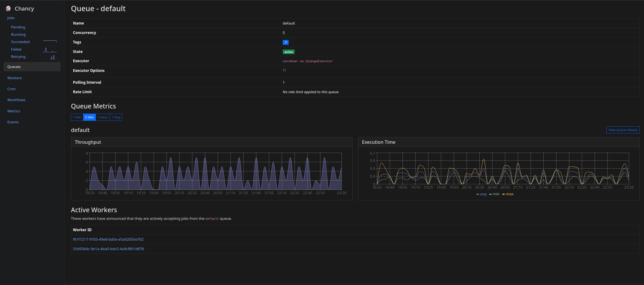644x285 pixels.
Task: Open worker 55d9364c-9e1a-4ba0-bdc5-4a9cf801d878
Action: point(108,249)
